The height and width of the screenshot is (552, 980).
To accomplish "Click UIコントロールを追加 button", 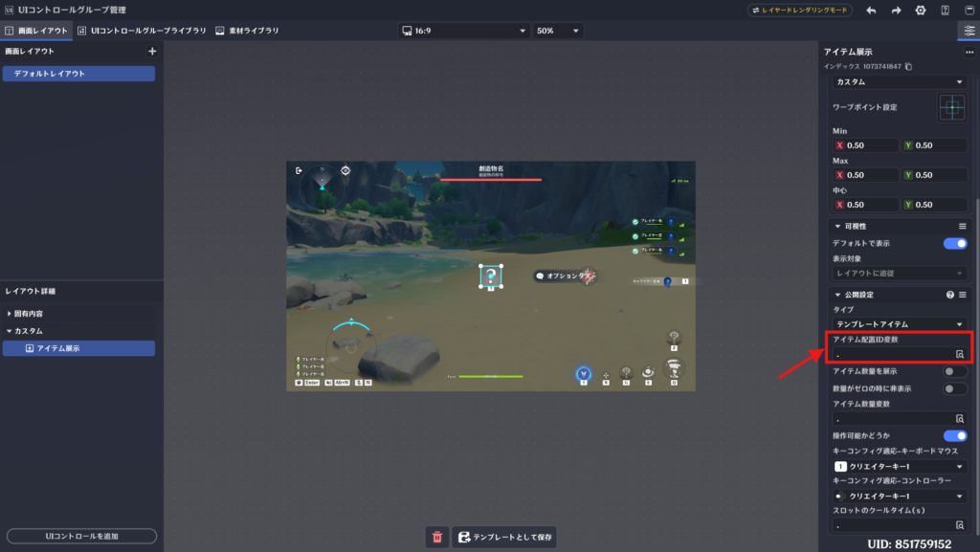I will click(81, 537).
